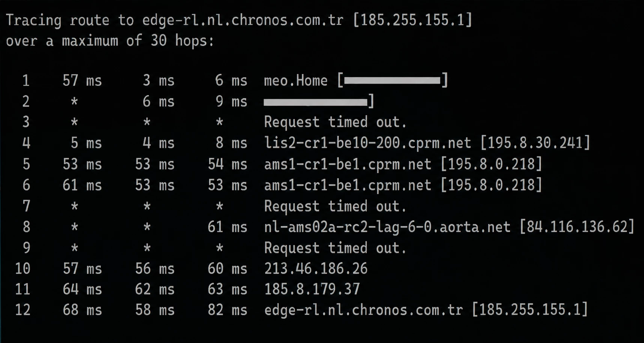Select the destination IP 185.255.155.1 in header
644x343 pixels.
(412, 20)
